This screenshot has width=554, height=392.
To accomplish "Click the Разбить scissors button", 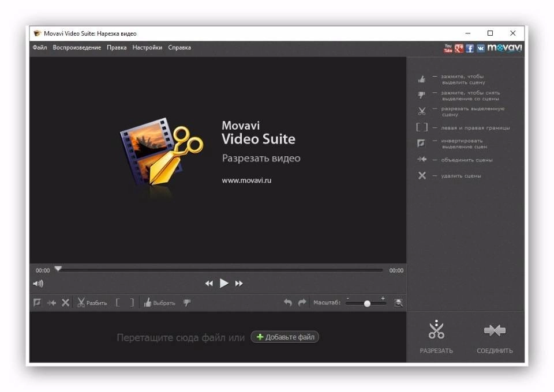I will coord(92,303).
